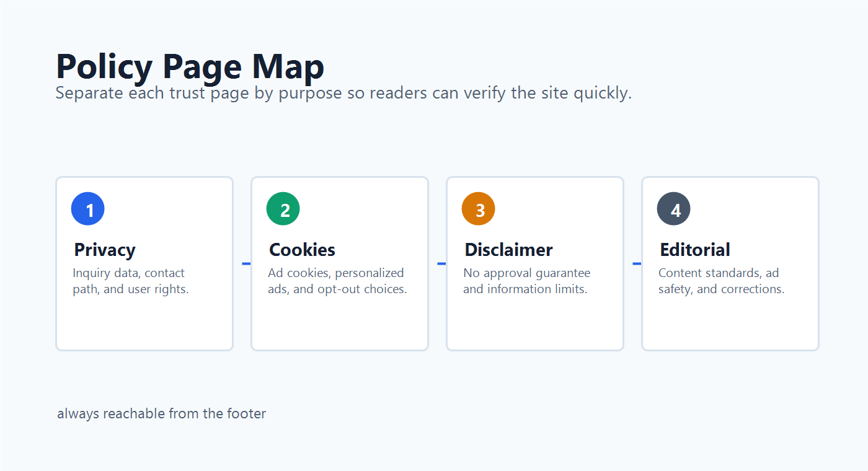868x471 pixels.
Task: Click 'Content standards, ad safety' description
Action: tap(722, 281)
